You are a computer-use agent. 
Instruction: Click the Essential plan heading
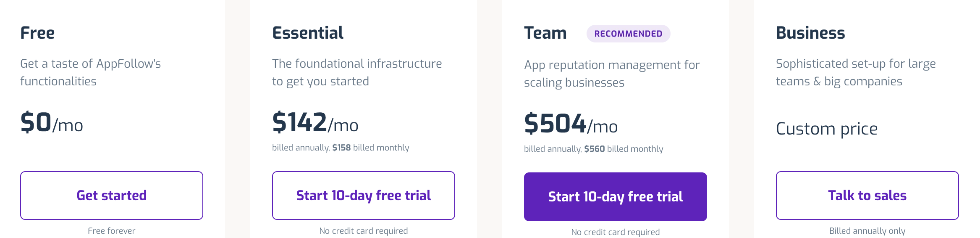[x=308, y=33]
